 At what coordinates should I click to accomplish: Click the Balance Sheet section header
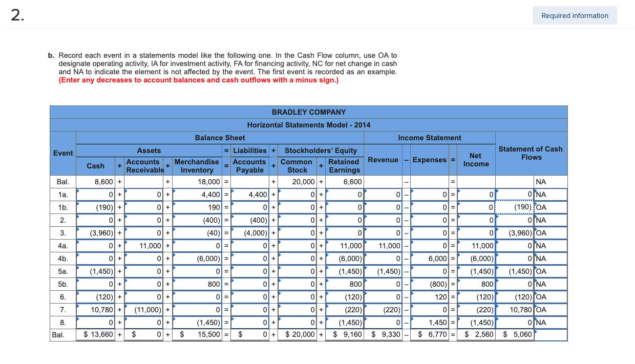tap(219, 138)
